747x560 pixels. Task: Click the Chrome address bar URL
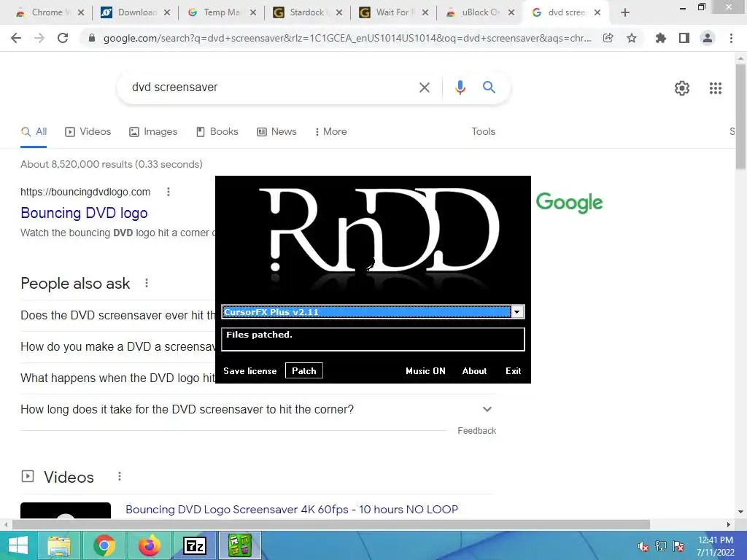pos(347,38)
